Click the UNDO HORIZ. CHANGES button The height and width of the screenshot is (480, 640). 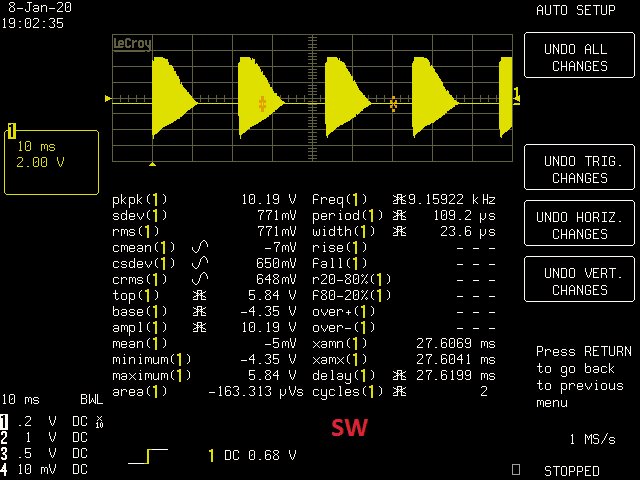(579, 223)
